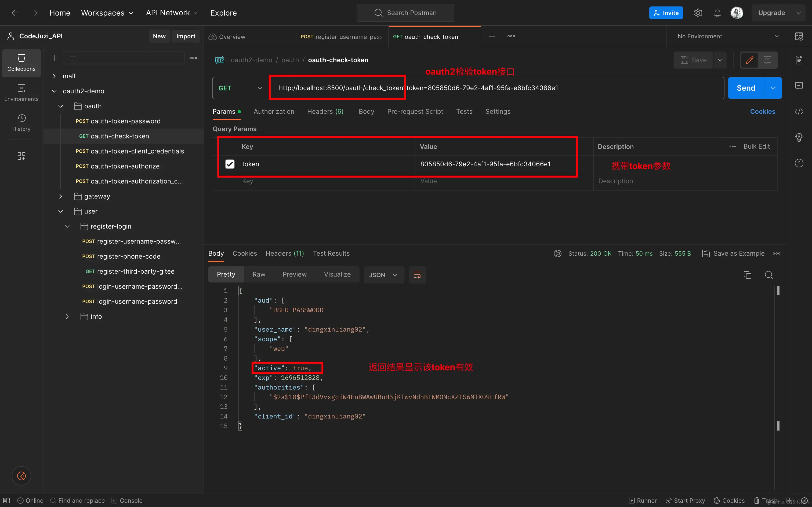Screen dimensions: 812x507
Task: Open the notifications bell
Action: pyautogui.click(x=717, y=13)
